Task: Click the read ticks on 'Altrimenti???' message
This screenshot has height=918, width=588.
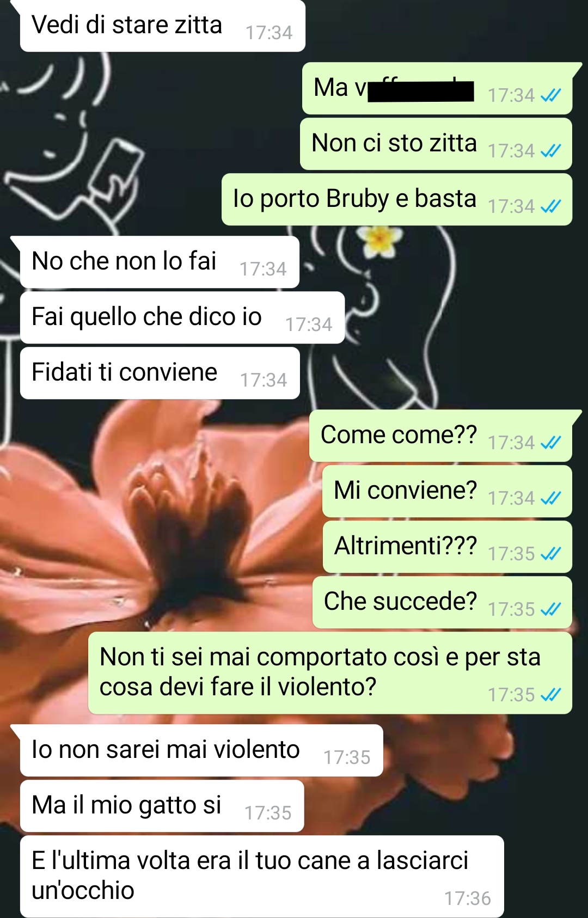Action: (551, 554)
